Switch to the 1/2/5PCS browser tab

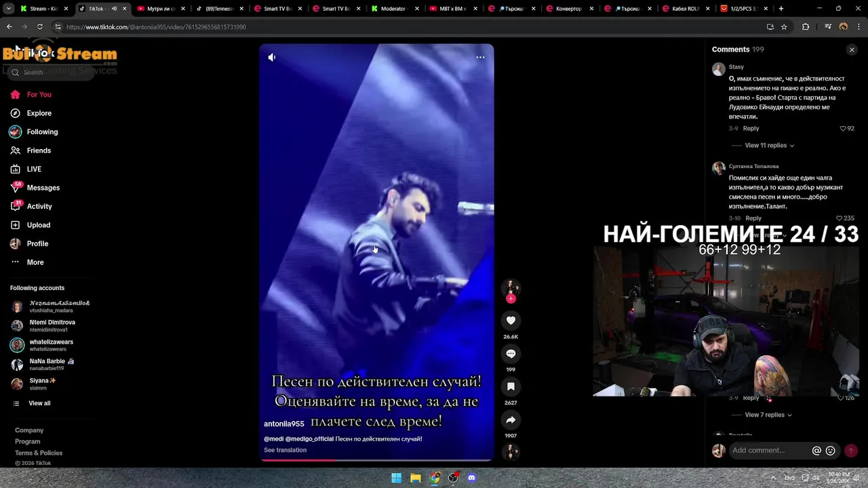point(743,9)
